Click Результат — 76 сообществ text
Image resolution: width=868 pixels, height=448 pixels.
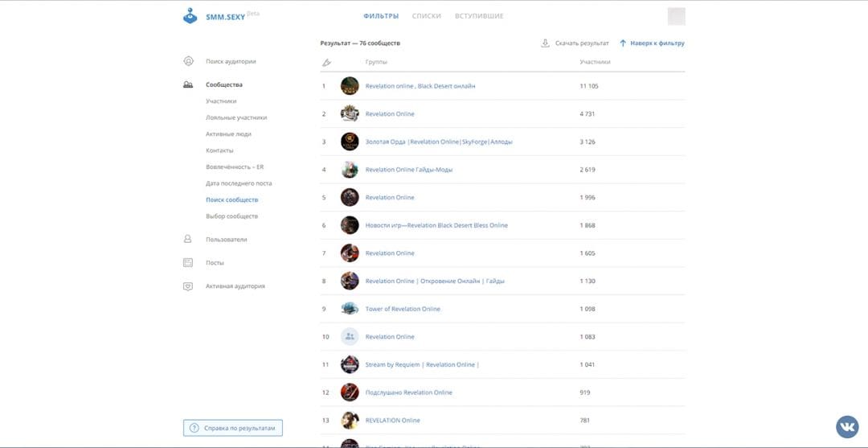point(360,43)
